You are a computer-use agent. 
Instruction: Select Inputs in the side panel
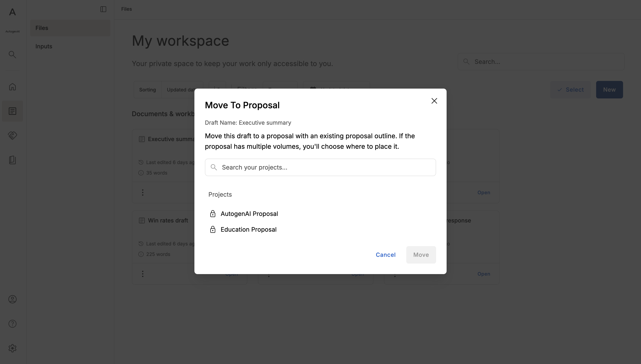[x=70, y=47]
